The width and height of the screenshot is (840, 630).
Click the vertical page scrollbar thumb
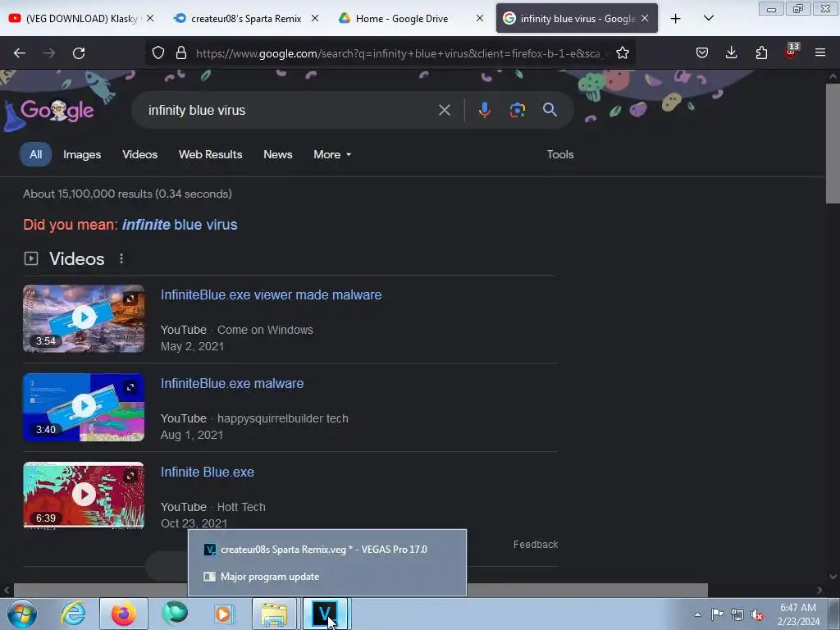coord(833,144)
